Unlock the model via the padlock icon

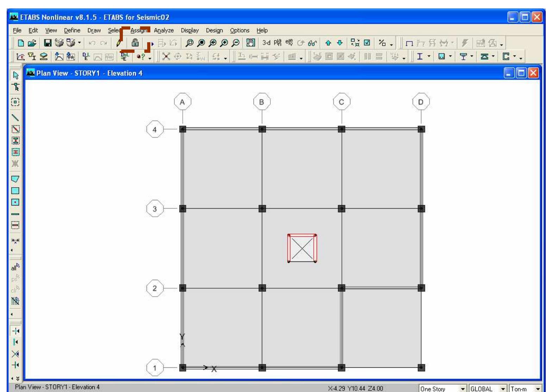click(136, 43)
